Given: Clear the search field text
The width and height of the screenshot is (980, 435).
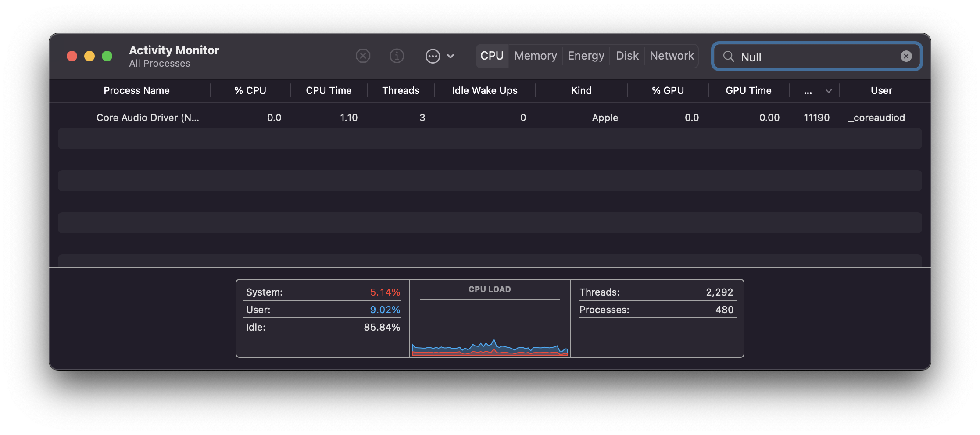Looking at the screenshot, I should tap(906, 56).
